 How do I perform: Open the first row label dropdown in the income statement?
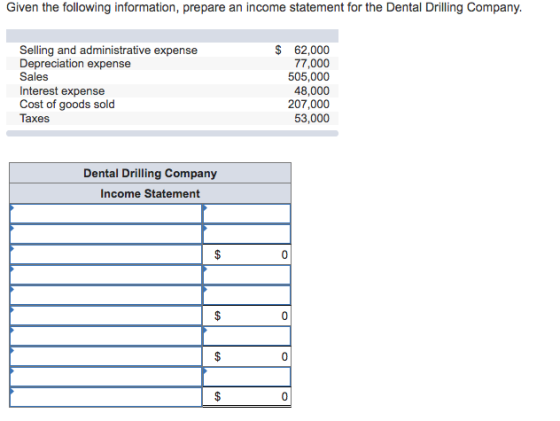[106, 214]
